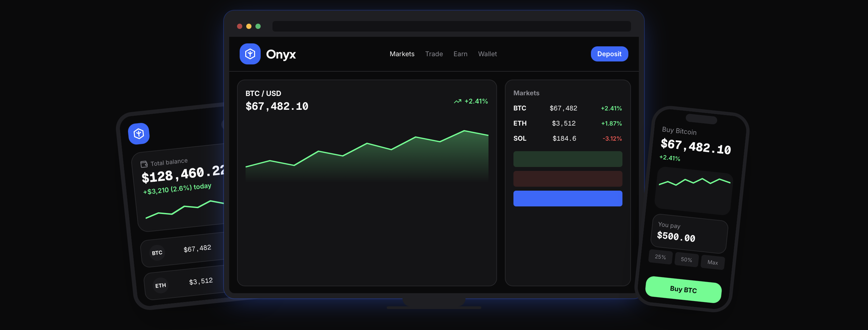Image resolution: width=868 pixels, height=330 pixels.
Task: Click the -3.12% change for SOL
Action: click(612, 139)
